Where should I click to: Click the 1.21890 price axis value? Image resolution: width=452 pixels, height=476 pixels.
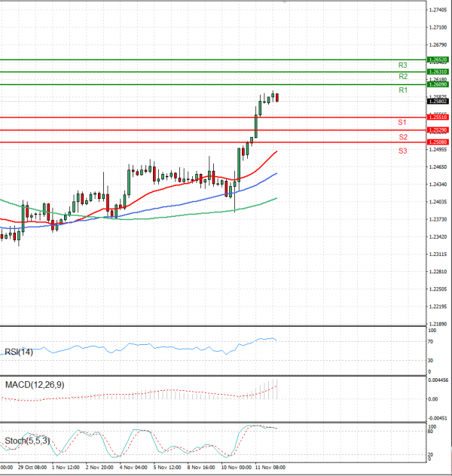[438, 324]
